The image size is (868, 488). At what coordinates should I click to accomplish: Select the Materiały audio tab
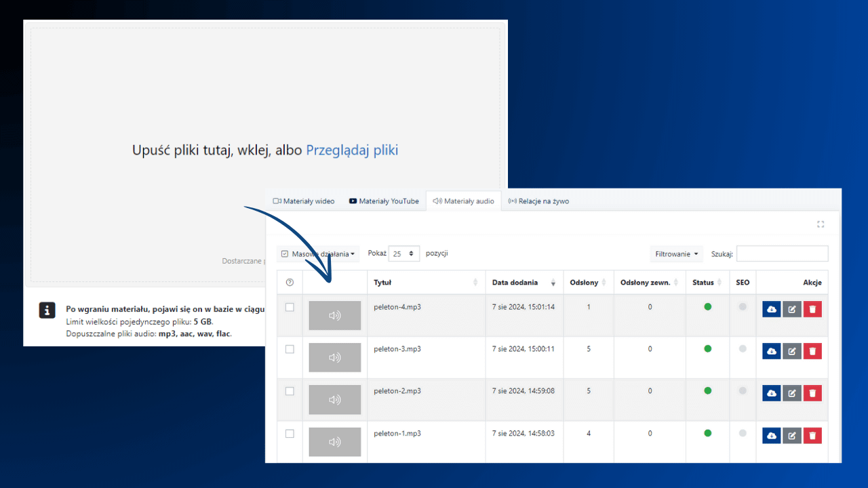coord(464,201)
